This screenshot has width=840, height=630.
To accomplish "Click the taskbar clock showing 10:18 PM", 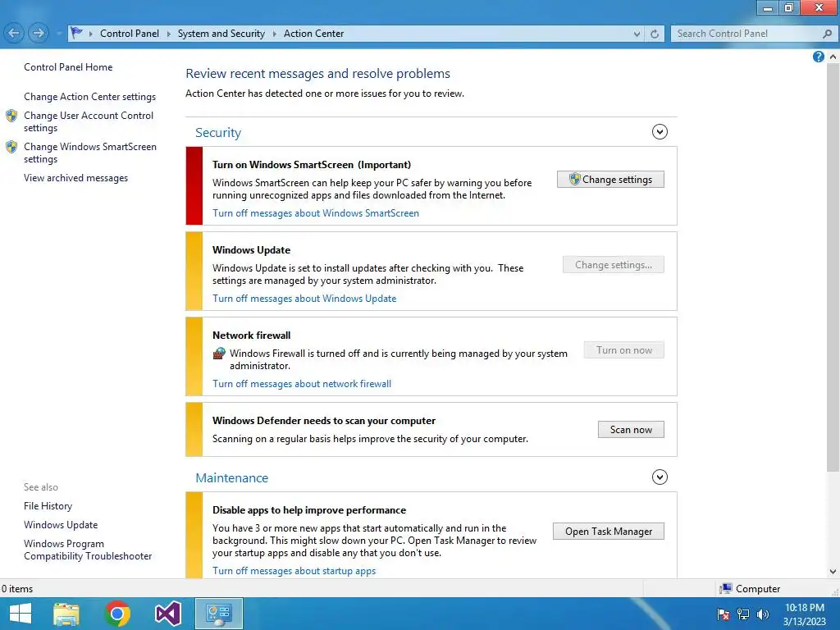I will point(804,614).
